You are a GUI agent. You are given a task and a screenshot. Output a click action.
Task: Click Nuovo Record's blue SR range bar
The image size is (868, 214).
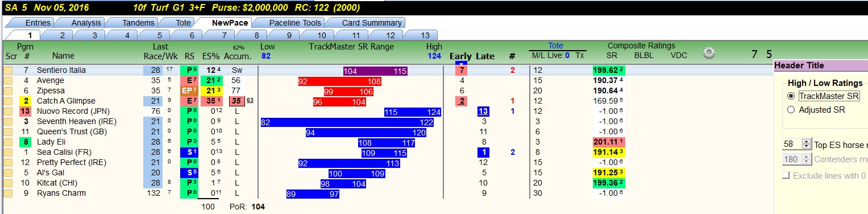coord(412,112)
